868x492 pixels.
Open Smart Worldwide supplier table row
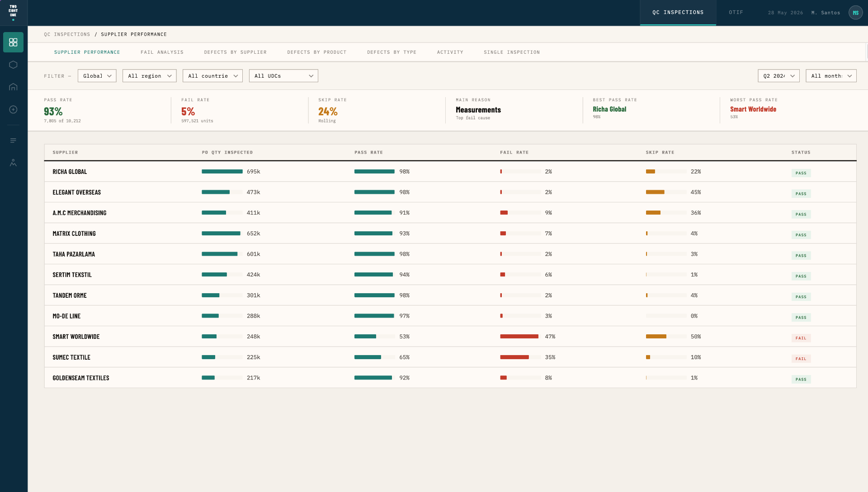(450, 337)
